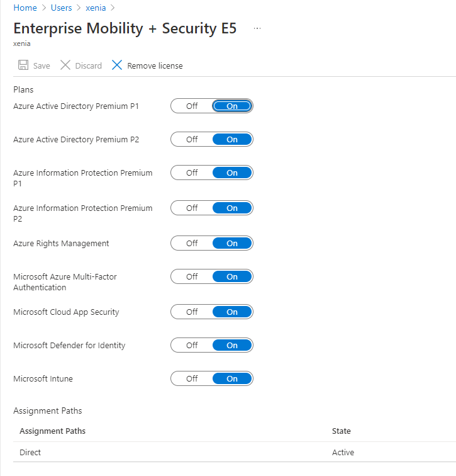Image resolution: width=456 pixels, height=476 pixels.
Task: Click the blue Remove license X icon
Action: point(117,65)
